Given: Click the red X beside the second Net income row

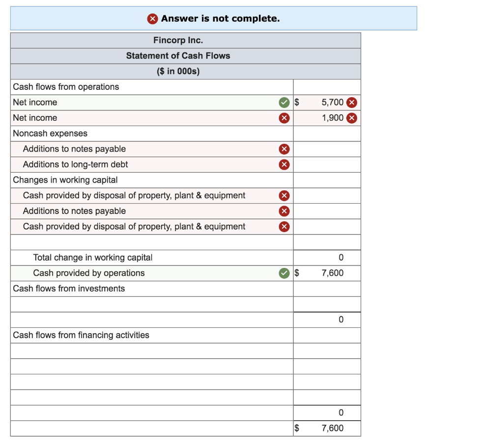Looking at the screenshot, I should click(284, 118).
